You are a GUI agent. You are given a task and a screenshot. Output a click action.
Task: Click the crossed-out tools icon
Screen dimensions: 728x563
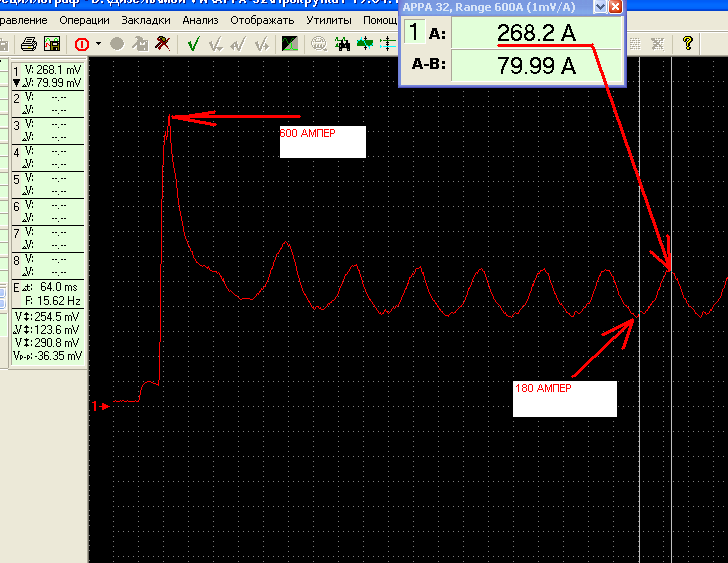[x=162, y=44]
